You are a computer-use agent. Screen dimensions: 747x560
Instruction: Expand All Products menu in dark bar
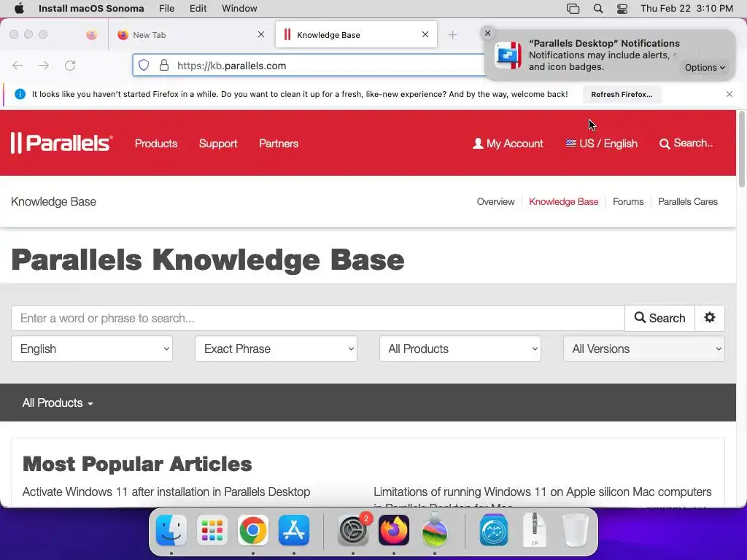click(x=58, y=402)
